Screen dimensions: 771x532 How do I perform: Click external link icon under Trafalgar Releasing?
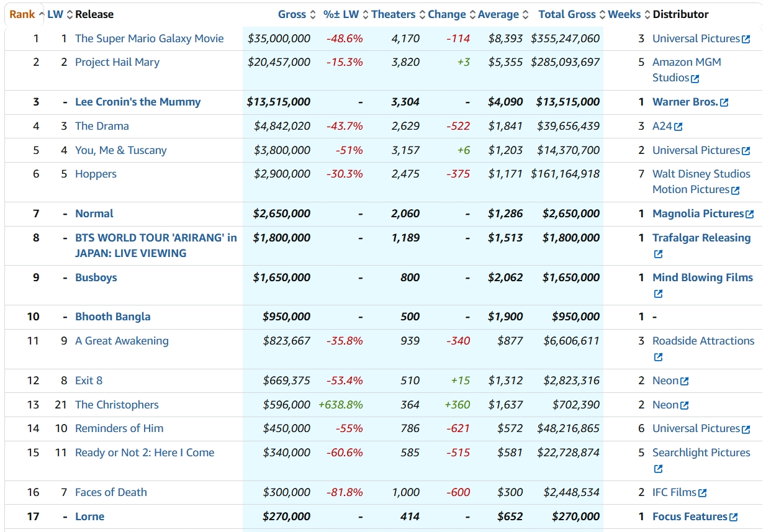click(x=658, y=255)
